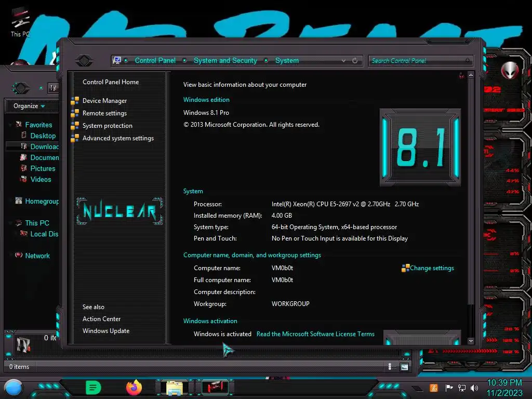Image resolution: width=532 pixels, height=399 pixels.
Task: Click scrollbar up arrow in System window
Action: [x=471, y=75]
